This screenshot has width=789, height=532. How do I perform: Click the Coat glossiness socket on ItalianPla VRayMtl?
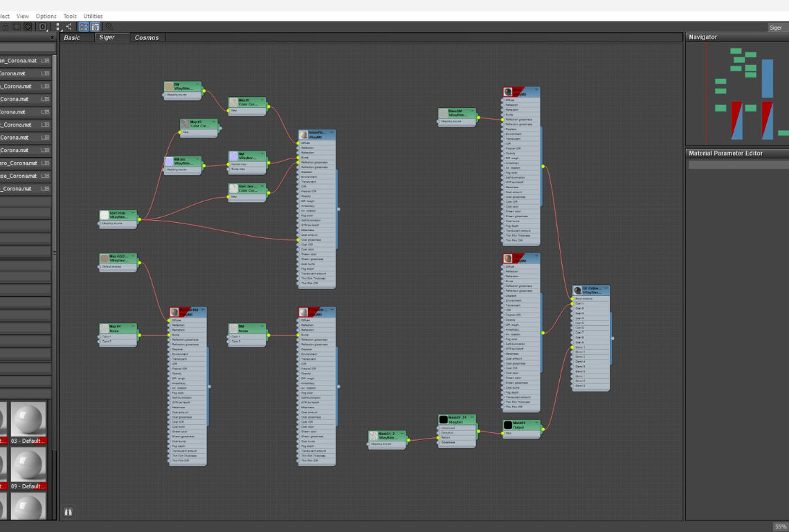[298, 240]
